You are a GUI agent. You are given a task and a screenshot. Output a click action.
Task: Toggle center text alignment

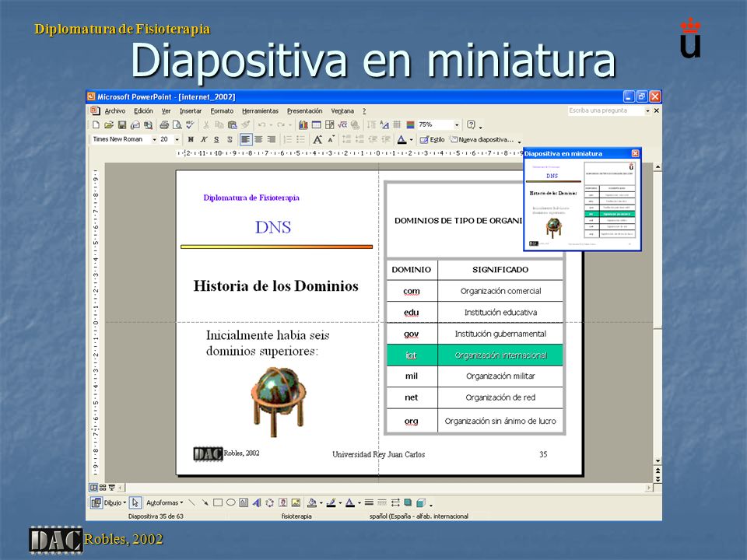click(258, 139)
